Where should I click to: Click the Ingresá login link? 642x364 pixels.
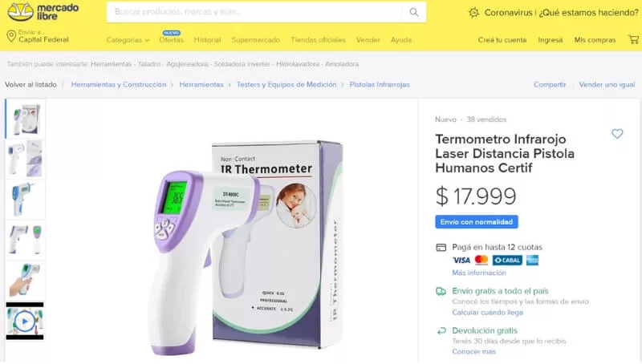[x=550, y=39]
